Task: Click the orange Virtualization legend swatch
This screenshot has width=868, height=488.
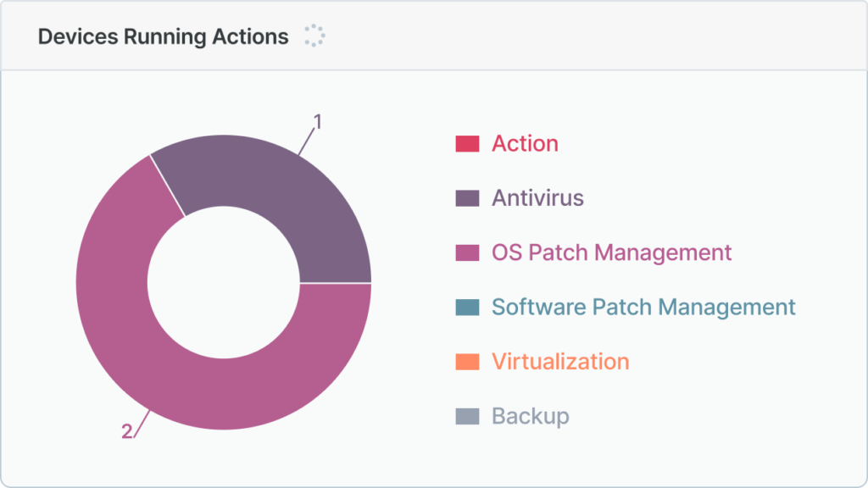Action: (x=468, y=362)
